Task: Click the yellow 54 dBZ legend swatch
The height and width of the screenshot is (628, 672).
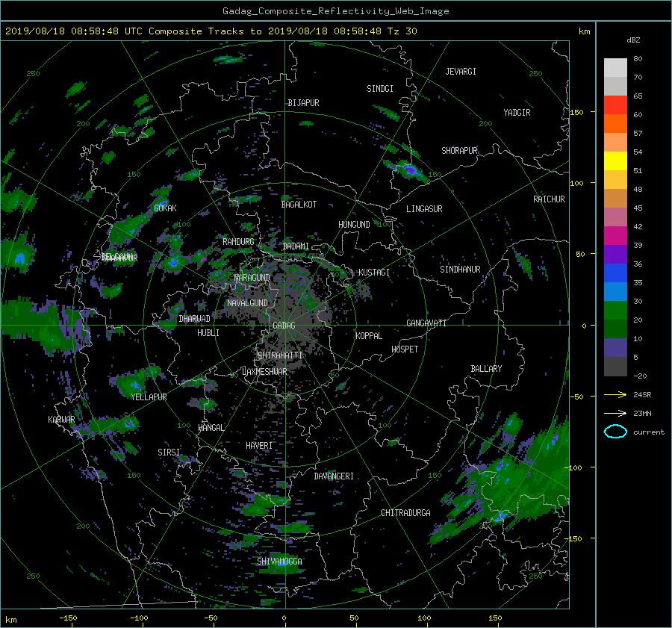Action: [x=615, y=161]
